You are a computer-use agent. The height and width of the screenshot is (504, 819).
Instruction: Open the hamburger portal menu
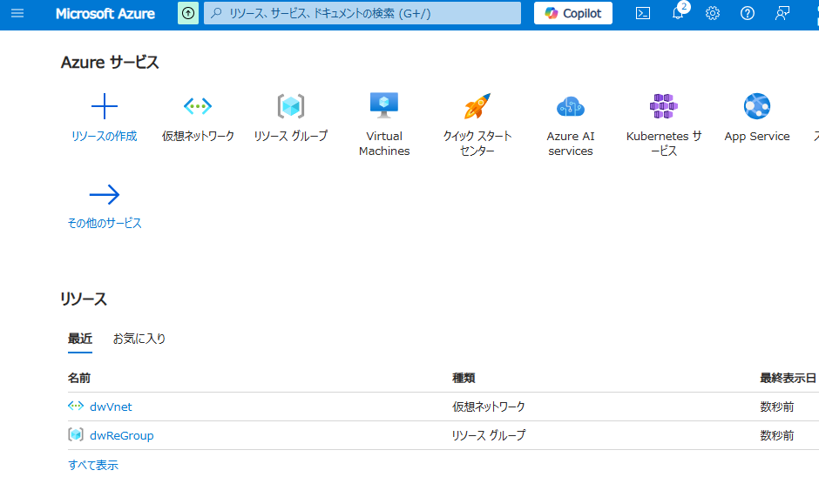click(x=17, y=14)
